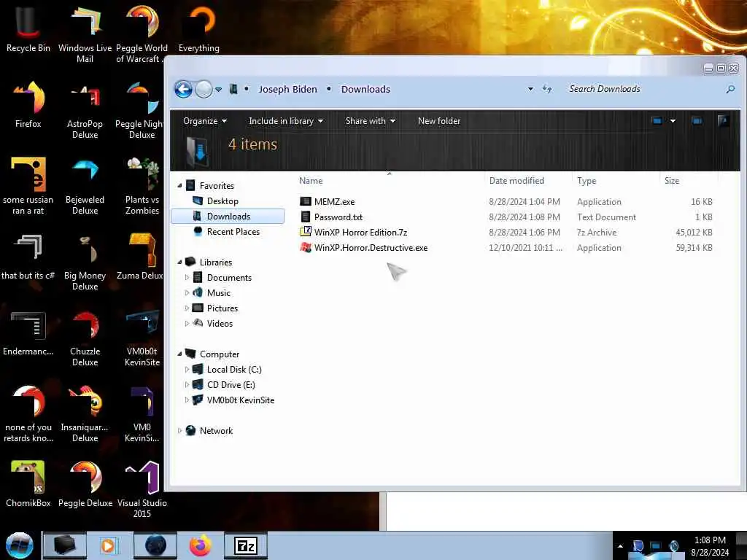Expand the Local Disk (C:) node
747x560 pixels.
pyautogui.click(x=187, y=370)
